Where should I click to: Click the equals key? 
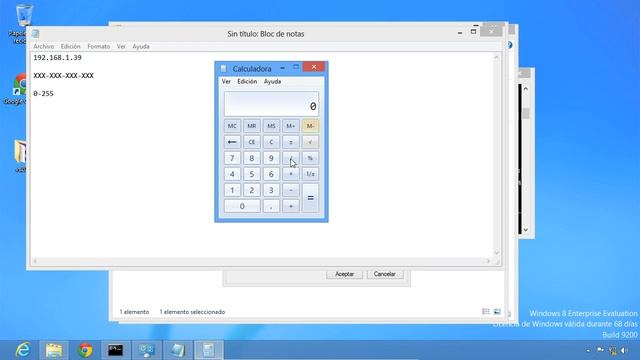coord(310,198)
